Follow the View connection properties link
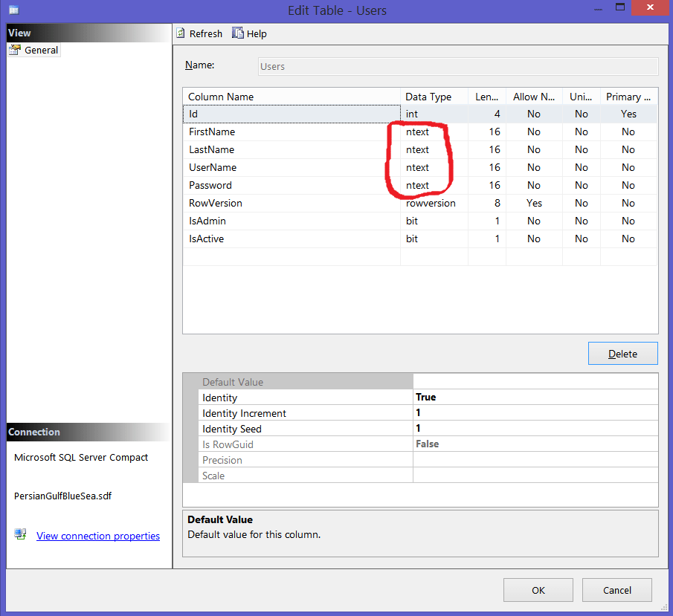The image size is (673, 616). click(97, 535)
